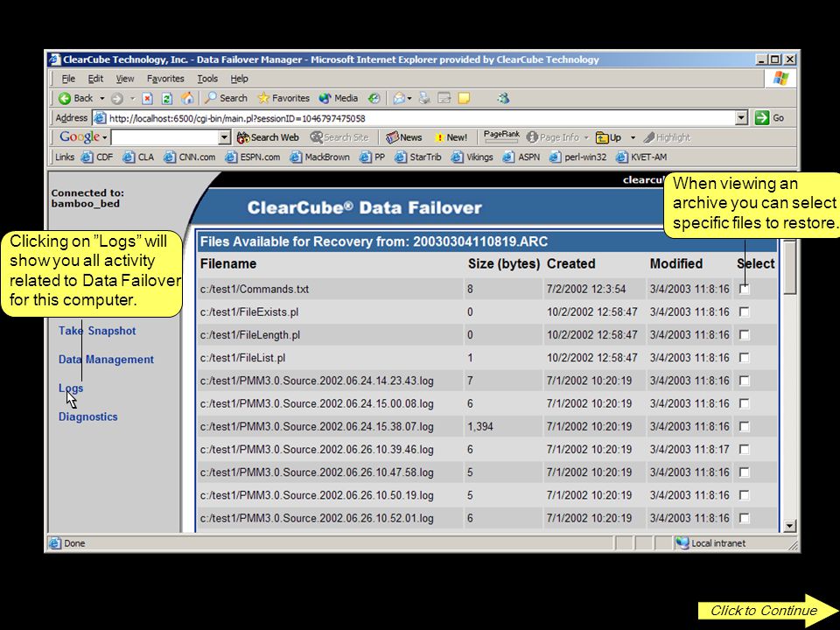This screenshot has height=630, width=840.
Task: Open the Edit menu
Action: coord(95,79)
